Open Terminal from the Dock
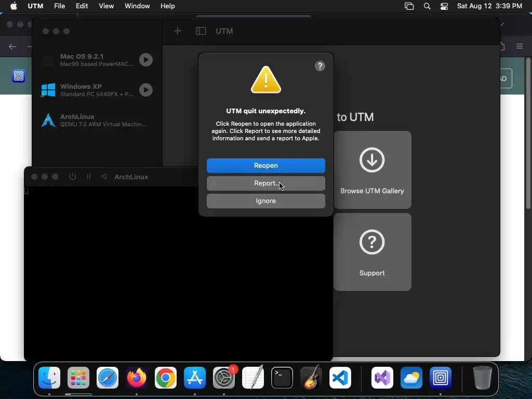The height and width of the screenshot is (399, 532). pyautogui.click(x=282, y=378)
